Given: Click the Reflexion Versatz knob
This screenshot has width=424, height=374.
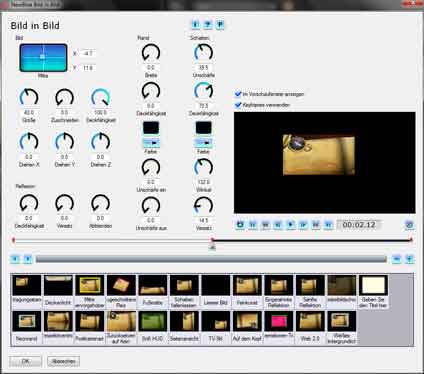Looking at the screenshot, I should click(64, 203).
